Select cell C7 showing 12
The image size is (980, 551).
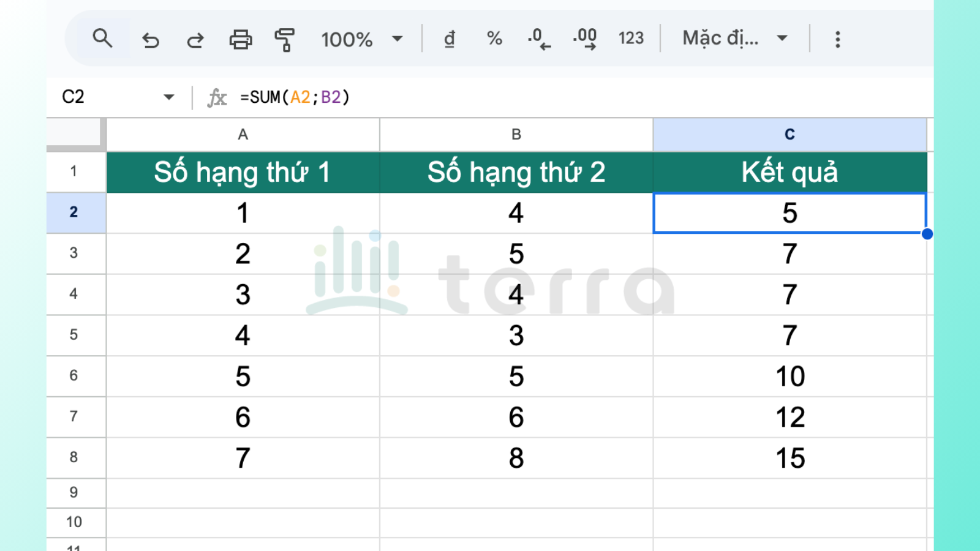tap(790, 417)
